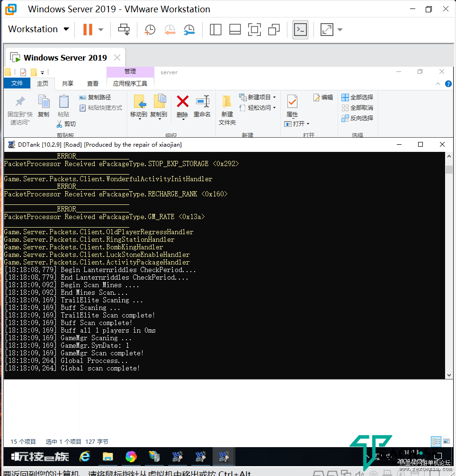Switch Explorer to details view in status bar
The height and width of the screenshot is (476, 456).
click(436, 441)
